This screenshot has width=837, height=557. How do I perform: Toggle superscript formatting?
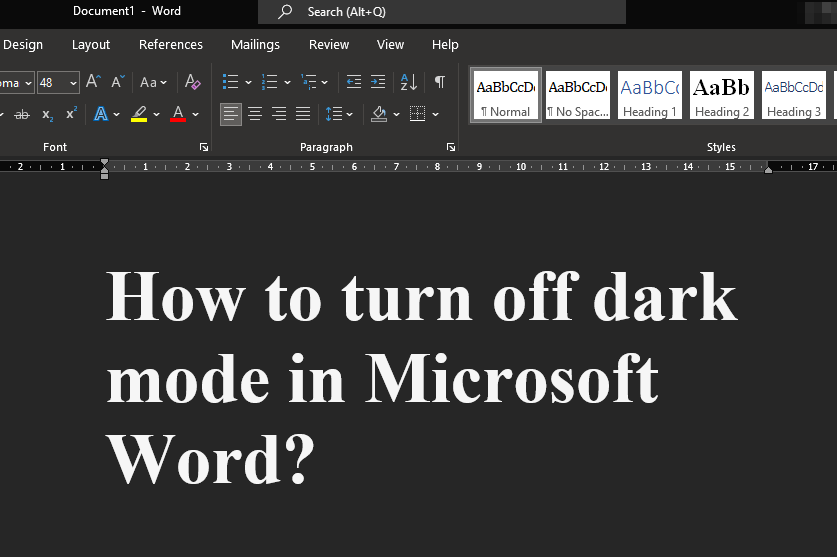(x=72, y=114)
